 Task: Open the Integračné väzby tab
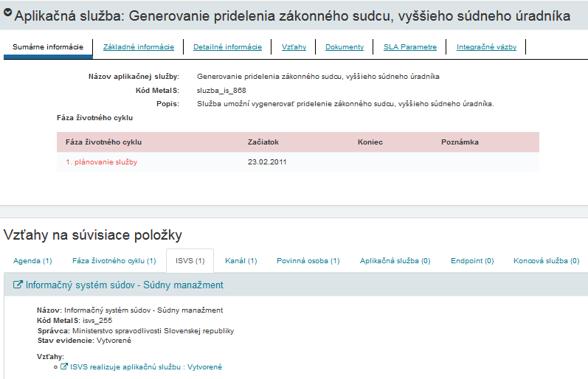486,47
